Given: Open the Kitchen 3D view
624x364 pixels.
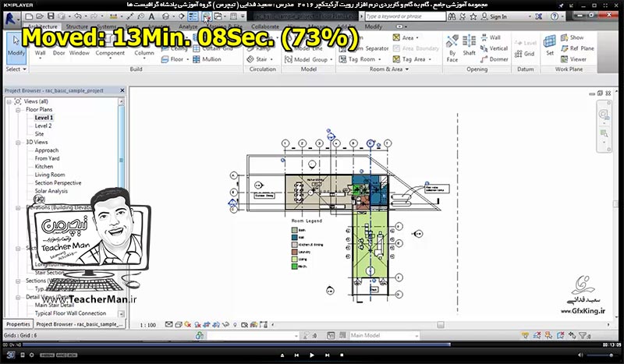Looking at the screenshot, I should point(44,166).
